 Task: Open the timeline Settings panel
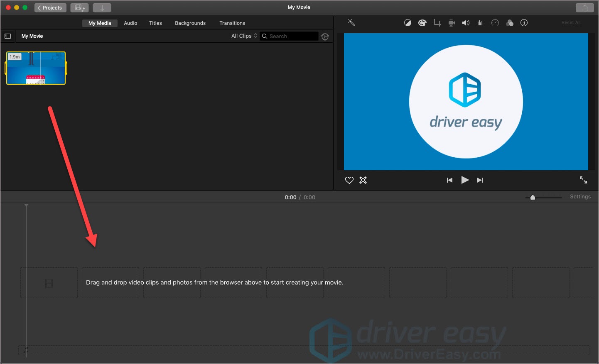pyautogui.click(x=580, y=196)
